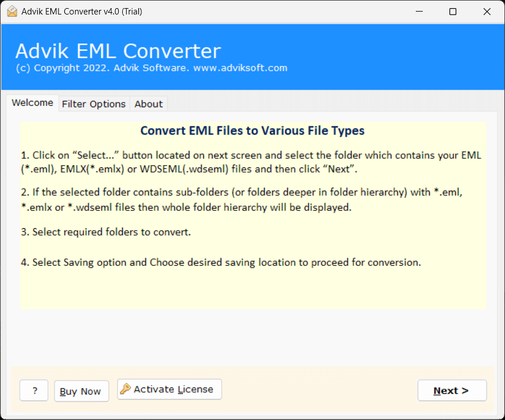Switch to the Welcome tab

[x=32, y=103]
